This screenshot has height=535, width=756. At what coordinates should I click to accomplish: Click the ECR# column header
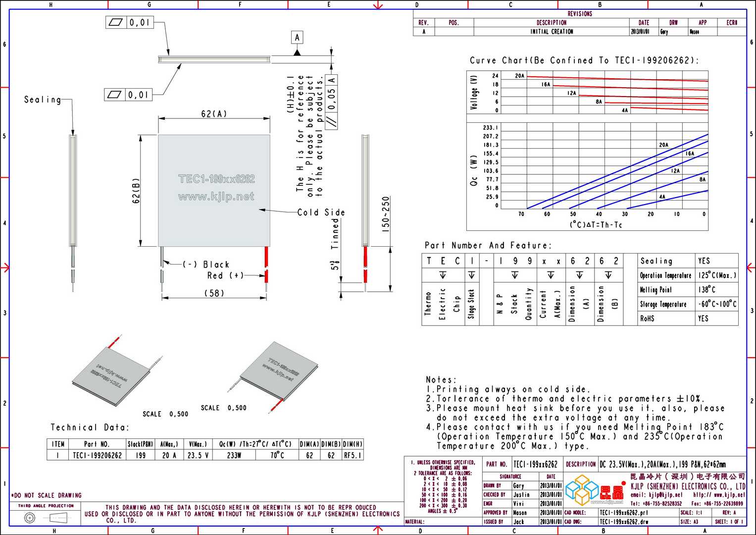732,23
